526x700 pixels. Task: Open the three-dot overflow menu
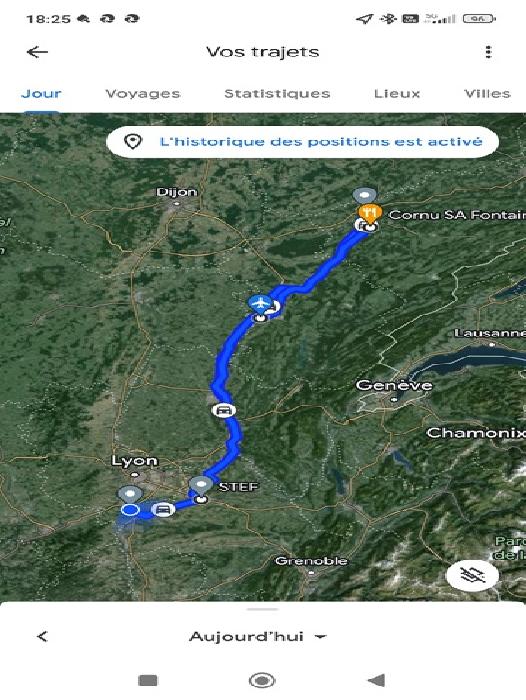488,52
